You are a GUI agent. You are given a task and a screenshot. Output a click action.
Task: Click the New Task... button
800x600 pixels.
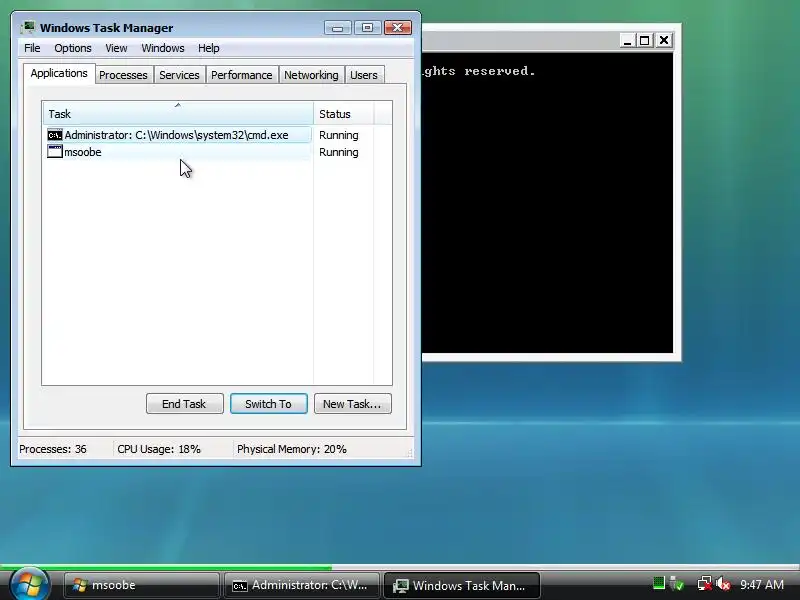[x=353, y=404]
